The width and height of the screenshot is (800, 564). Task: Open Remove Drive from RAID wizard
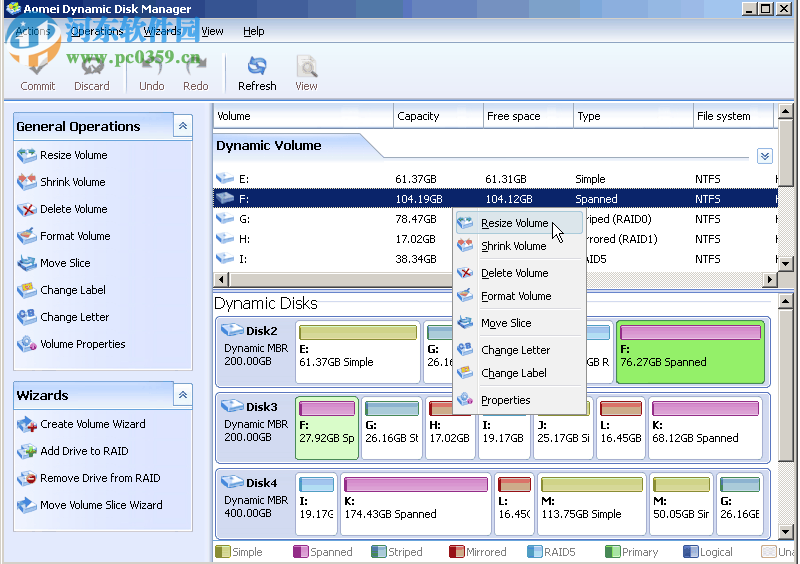tap(89, 478)
